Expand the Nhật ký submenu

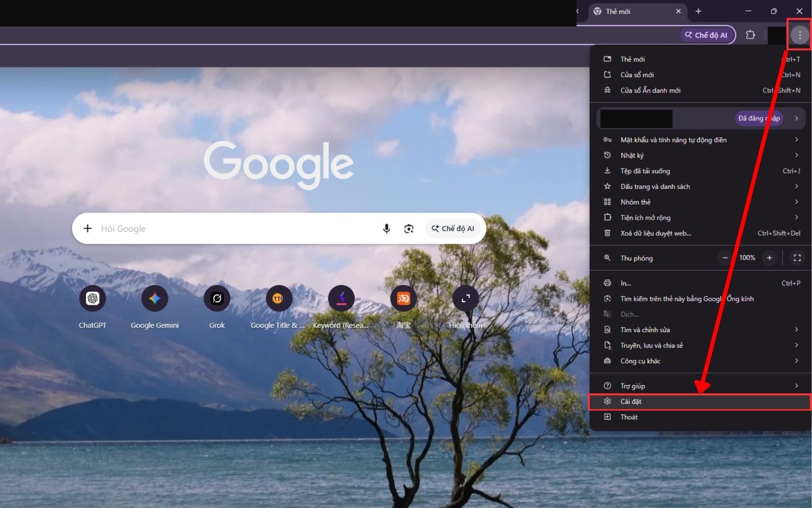[x=700, y=155]
